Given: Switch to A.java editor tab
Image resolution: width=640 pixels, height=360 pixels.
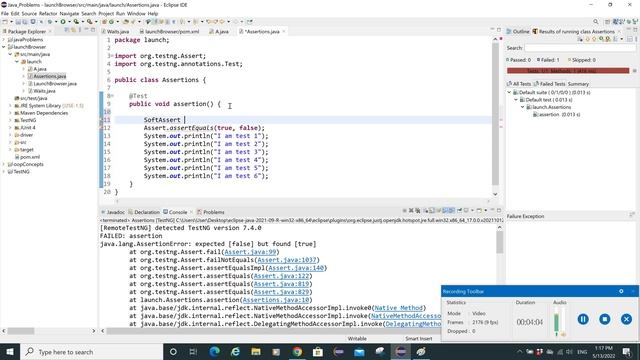Looking at the screenshot, I should coord(219,31).
